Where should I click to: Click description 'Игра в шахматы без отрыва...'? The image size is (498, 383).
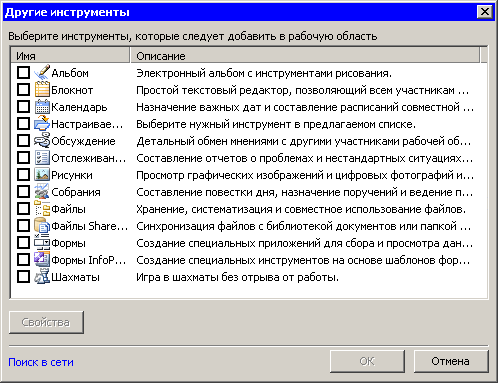(x=237, y=277)
